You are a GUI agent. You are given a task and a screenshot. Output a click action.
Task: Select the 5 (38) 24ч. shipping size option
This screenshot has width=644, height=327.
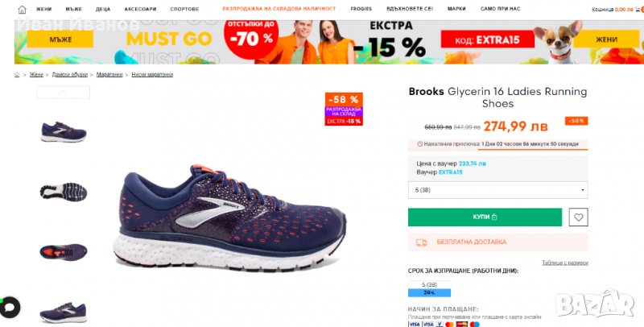click(x=429, y=288)
